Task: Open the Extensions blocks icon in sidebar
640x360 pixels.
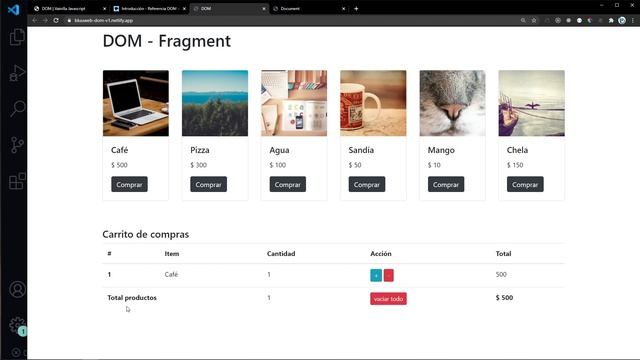Action: (17, 181)
